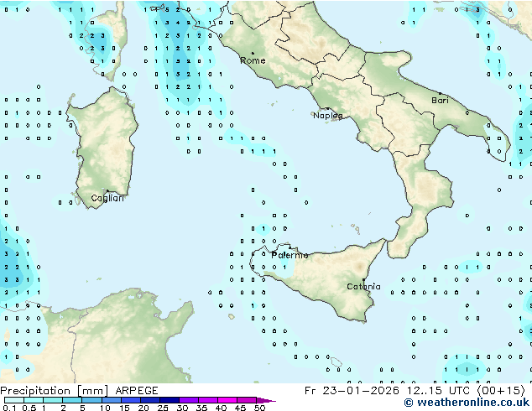The width and height of the screenshot is (532, 411).
Task: Select the 5–10 mm legend swatch
Action: [91, 400]
